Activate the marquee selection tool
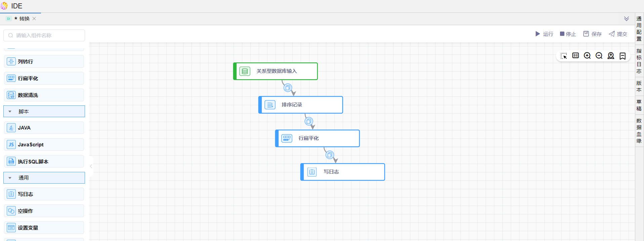The width and height of the screenshot is (644, 241). pyautogui.click(x=564, y=56)
